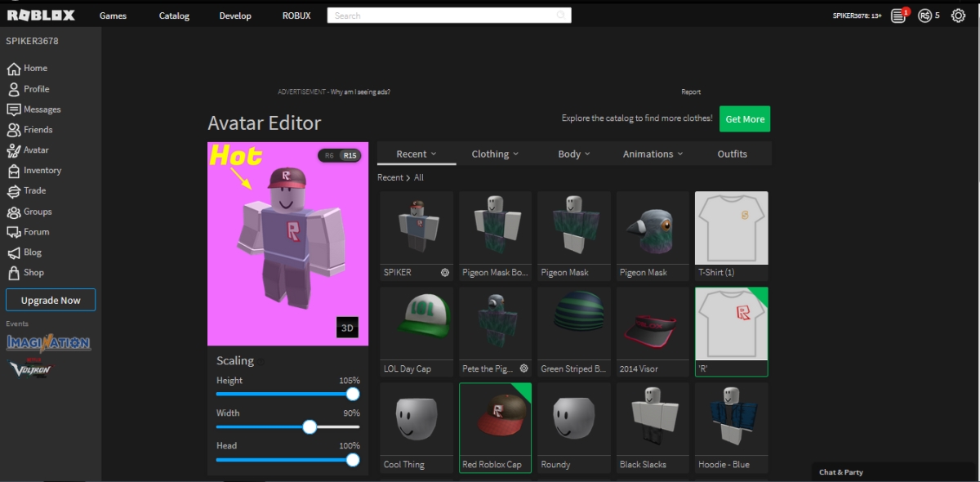Select the Black Slacks item
The width and height of the screenshot is (980, 482).
tap(653, 427)
